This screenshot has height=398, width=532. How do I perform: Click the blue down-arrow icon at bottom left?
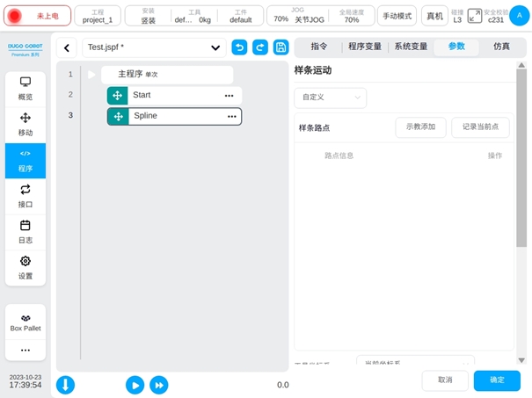pyautogui.click(x=65, y=385)
